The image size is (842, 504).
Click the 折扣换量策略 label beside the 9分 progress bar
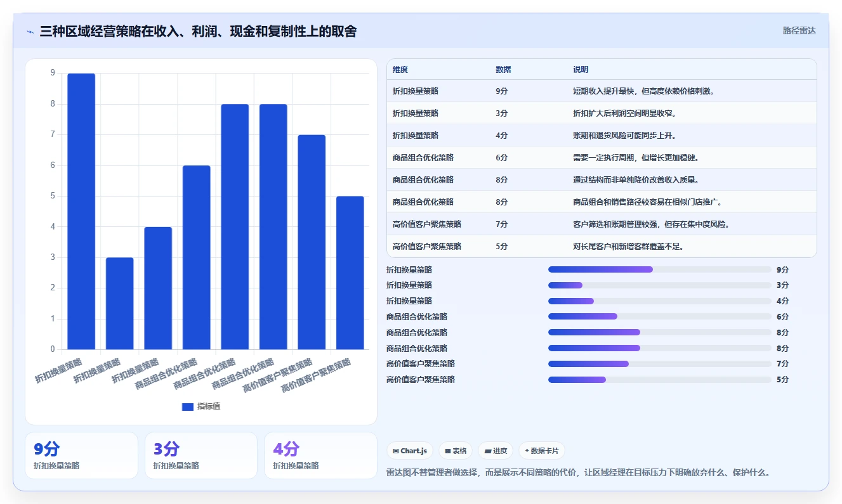pos(409,269)
